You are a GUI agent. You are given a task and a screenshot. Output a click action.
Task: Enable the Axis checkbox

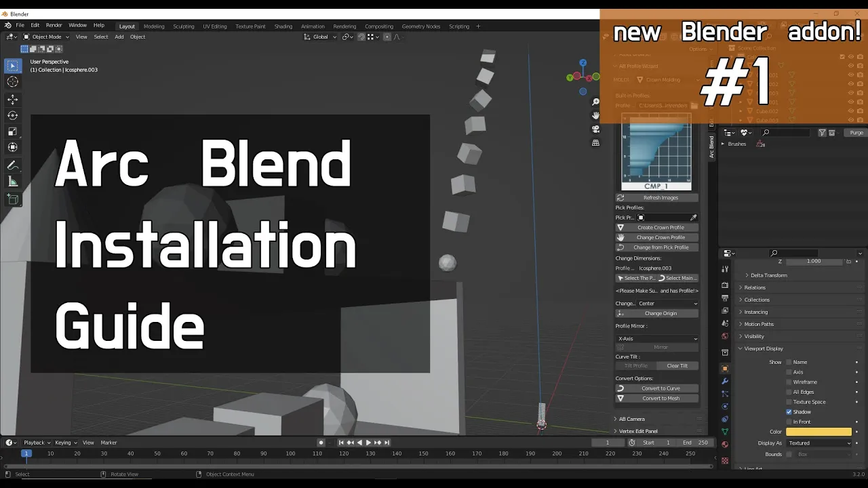point(789,372)
